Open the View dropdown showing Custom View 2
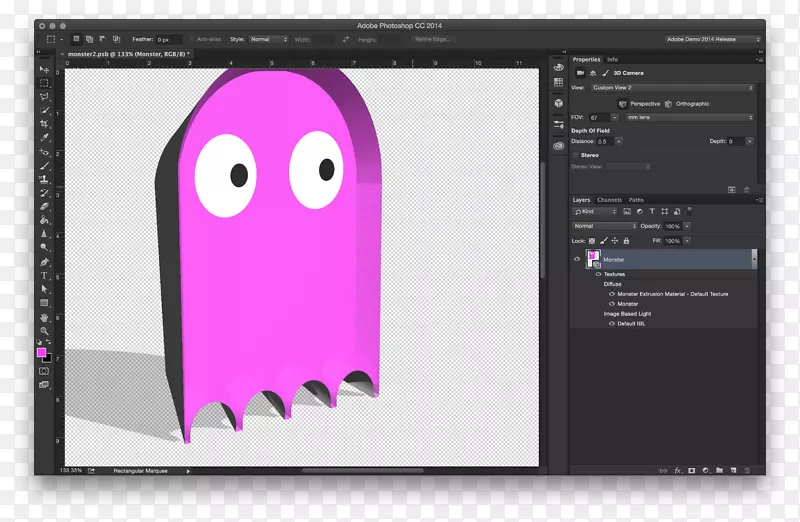 [672, 88]
